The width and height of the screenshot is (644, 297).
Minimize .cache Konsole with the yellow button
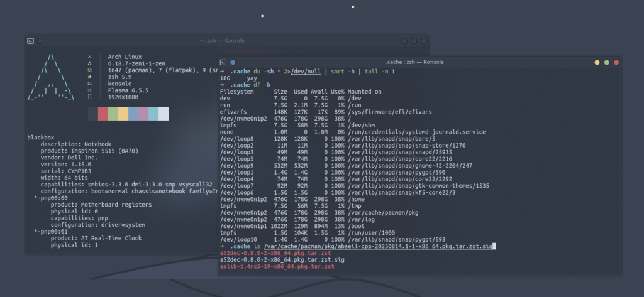pos(596,62)
